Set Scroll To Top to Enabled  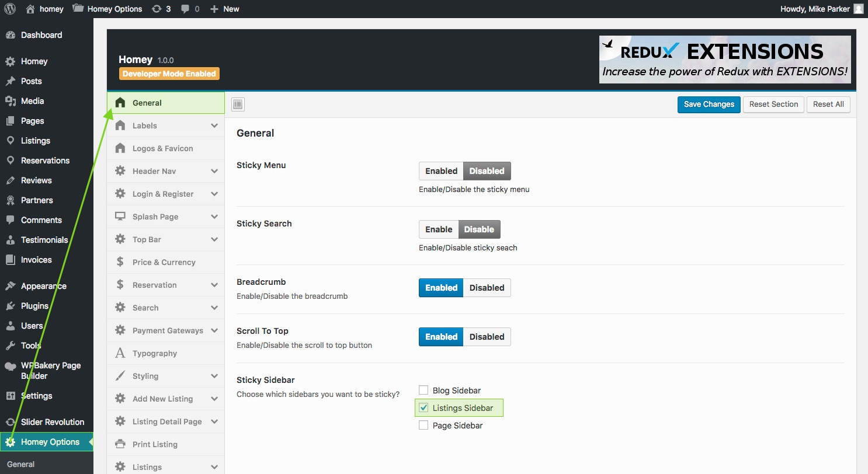[441, 337]
